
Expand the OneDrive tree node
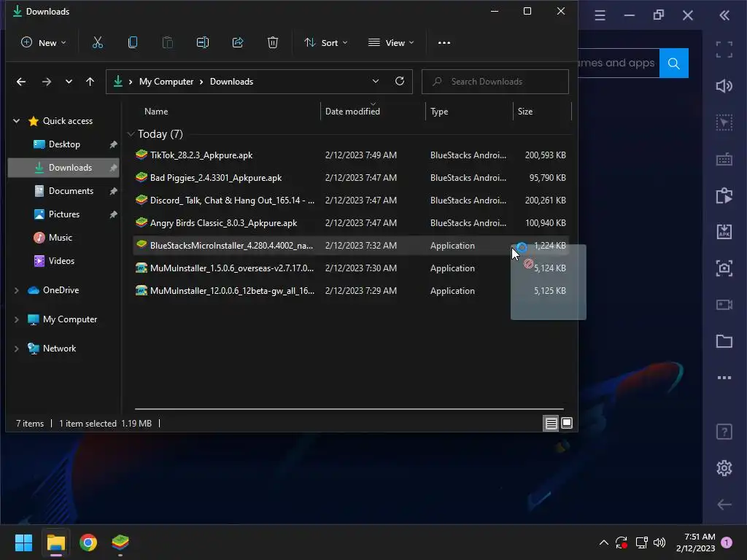(x=16, y=290)
